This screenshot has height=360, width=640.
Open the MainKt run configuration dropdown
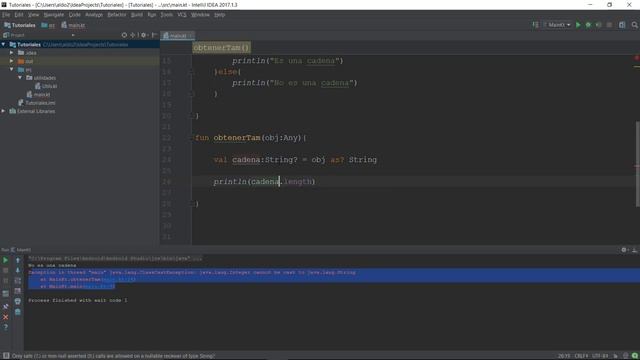[557, 25]
